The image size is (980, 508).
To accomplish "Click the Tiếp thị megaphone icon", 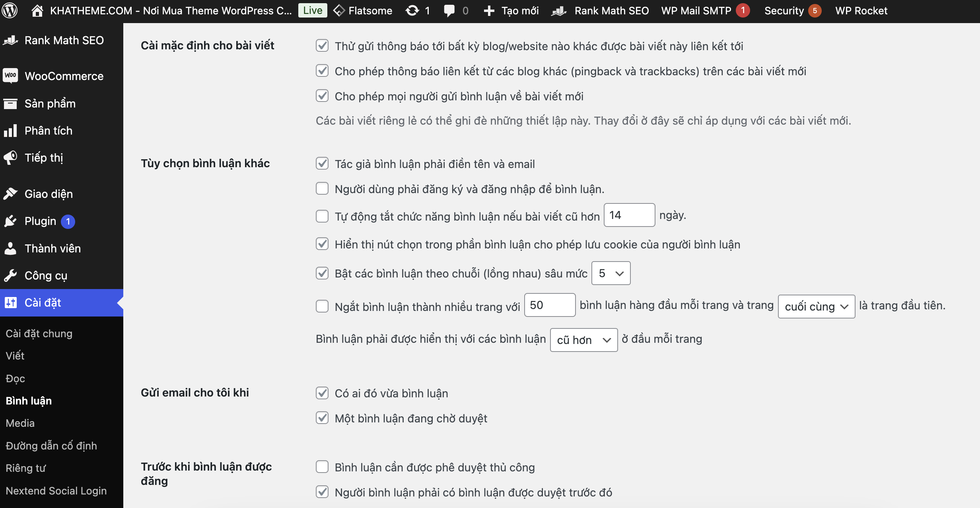I will pos(10,158).
